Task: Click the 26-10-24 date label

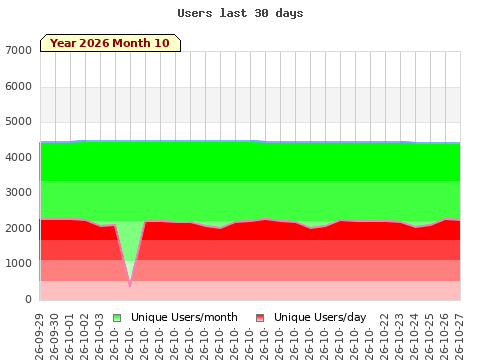Action: (414, 337)
